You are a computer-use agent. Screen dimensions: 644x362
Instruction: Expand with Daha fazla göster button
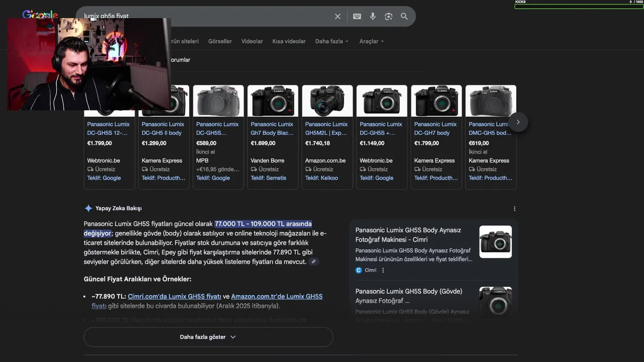[x=208, y=337]
